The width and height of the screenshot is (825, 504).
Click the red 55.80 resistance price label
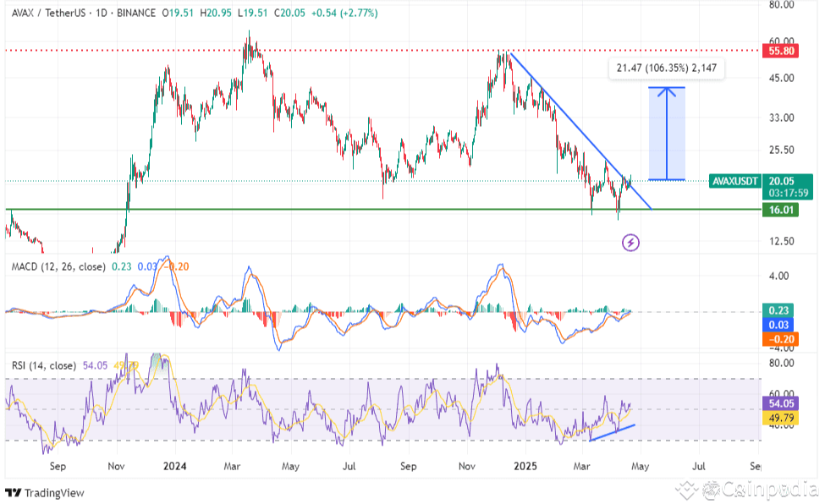point(780,51)
